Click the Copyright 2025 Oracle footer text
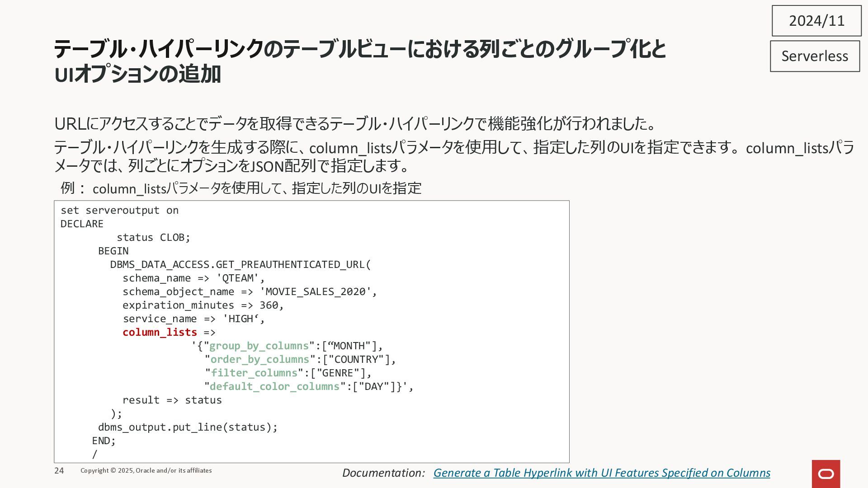The image size is (868, 488). click(x=146, y=470)
